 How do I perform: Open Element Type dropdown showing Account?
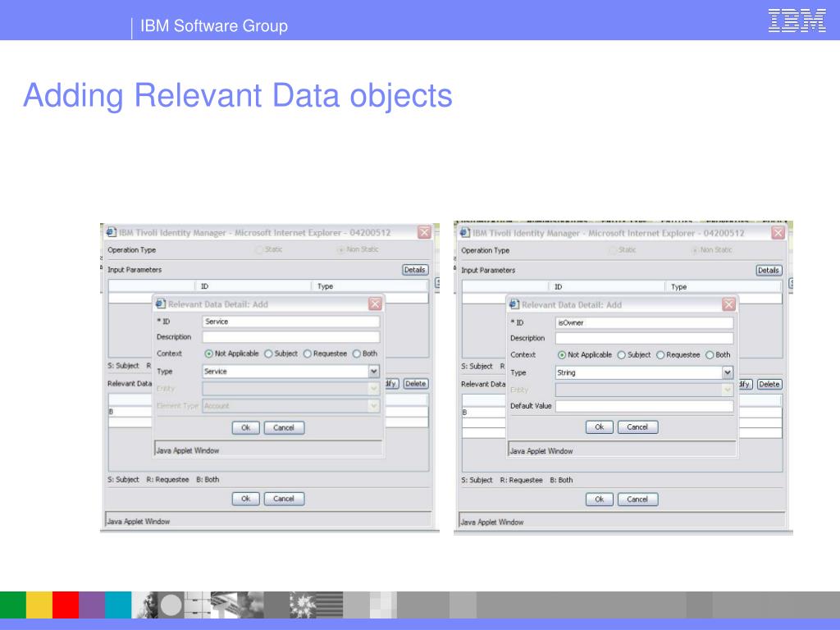click(x=373, y=405)
